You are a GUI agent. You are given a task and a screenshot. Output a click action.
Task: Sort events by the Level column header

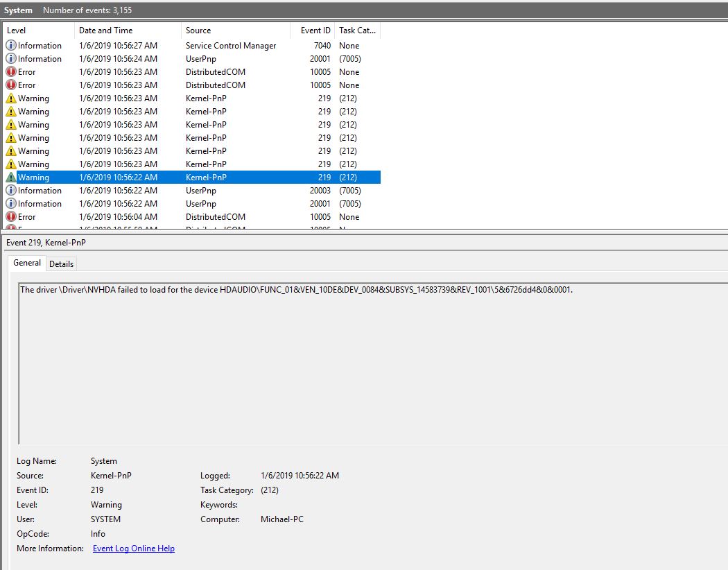click(39, 31)
